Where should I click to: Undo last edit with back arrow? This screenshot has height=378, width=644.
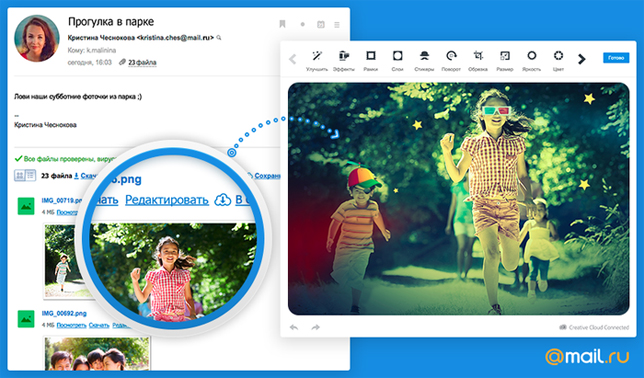tap(294, 327)
